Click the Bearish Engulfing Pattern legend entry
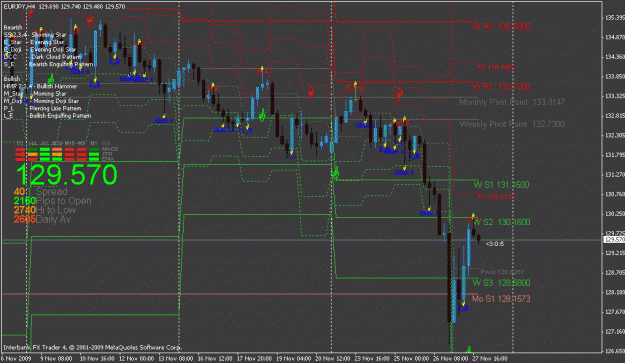Screen dimensions: 625x363 pyautogui.click(x=61, y=64)
